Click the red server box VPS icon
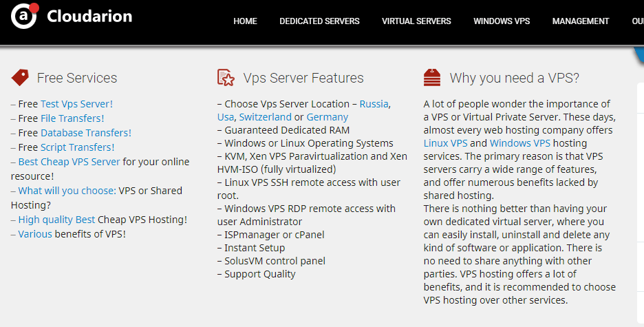The width and height of the screenshot is (644, 327). 431,77
